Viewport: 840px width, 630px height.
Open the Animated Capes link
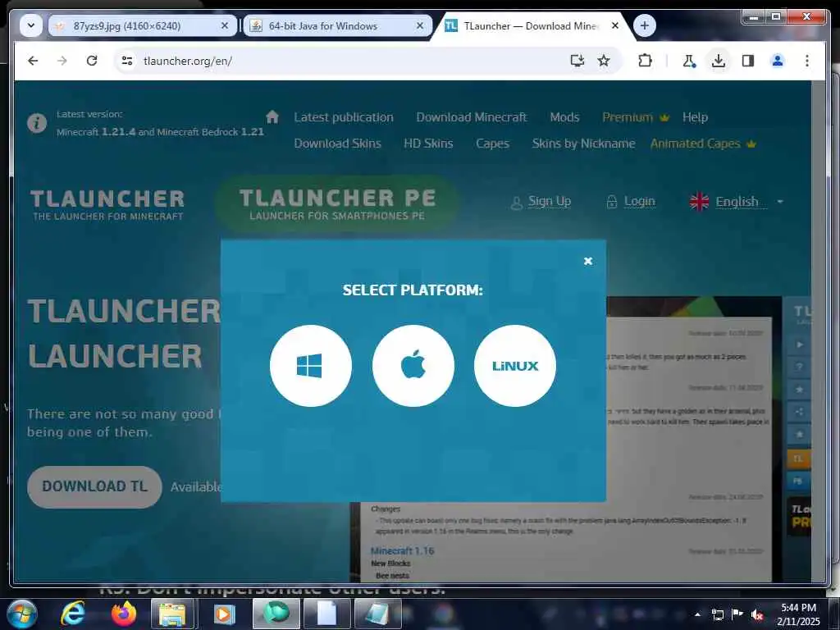[703, 144]
